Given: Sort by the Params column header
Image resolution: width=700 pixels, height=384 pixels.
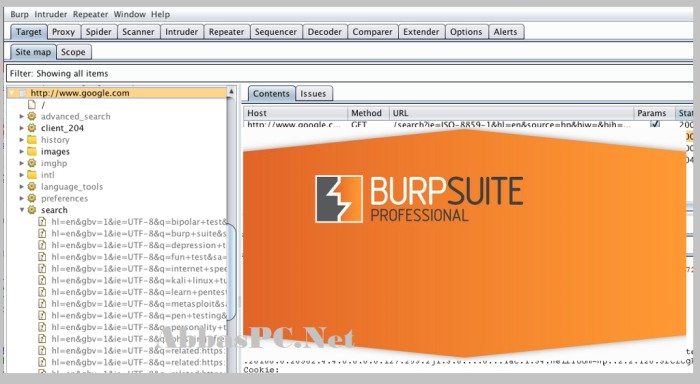Looking at the screenshot, I should coord(654,113).
